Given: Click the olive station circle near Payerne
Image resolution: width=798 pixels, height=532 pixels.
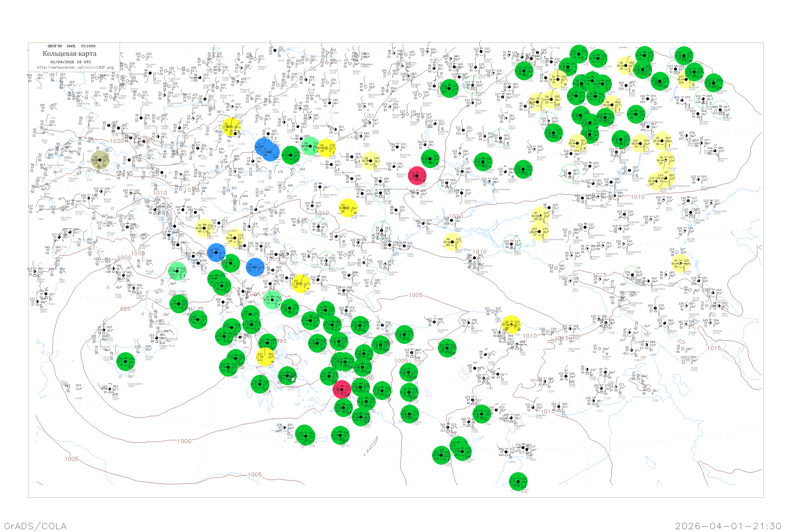Looking at the screenshot, I should 100,160.
